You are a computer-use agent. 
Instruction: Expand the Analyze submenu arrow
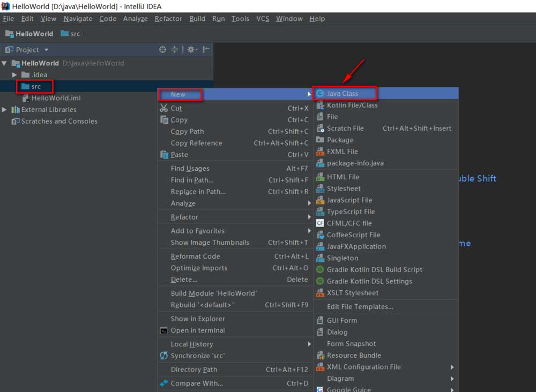coord(309,203)
